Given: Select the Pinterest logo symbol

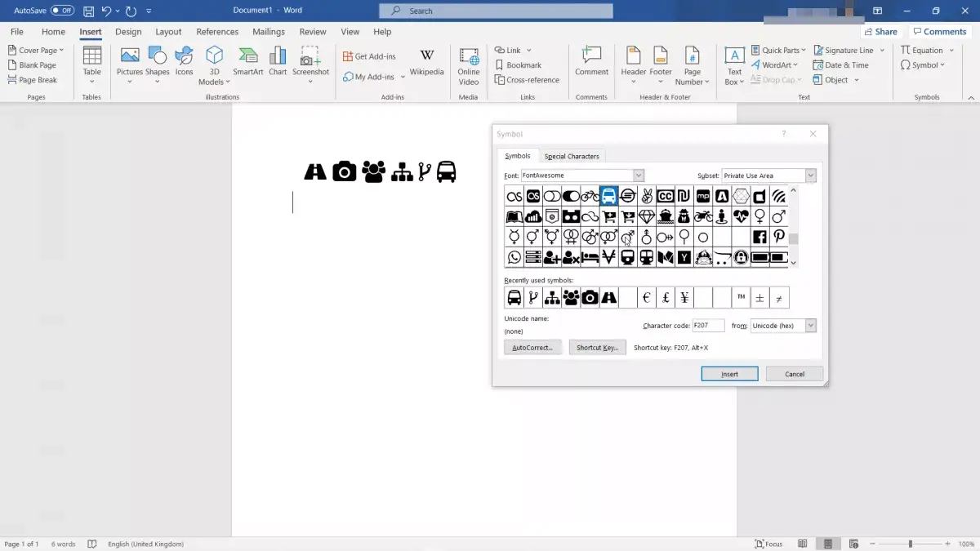Looking at the screenshot, I should (x=778, y=237).
